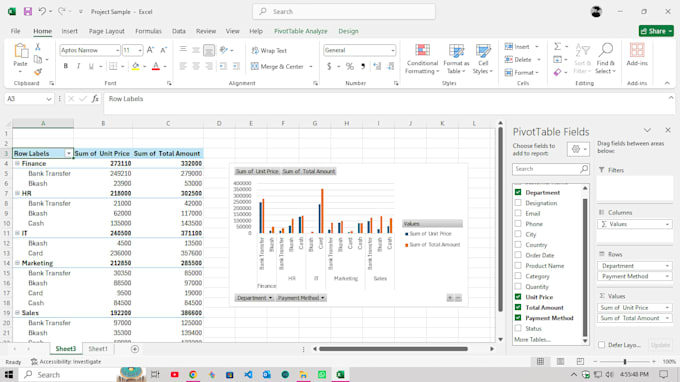Screen dimensions: 680x382
Task: Switch to Page Layout view icon
Action: (x=560, y=361)
